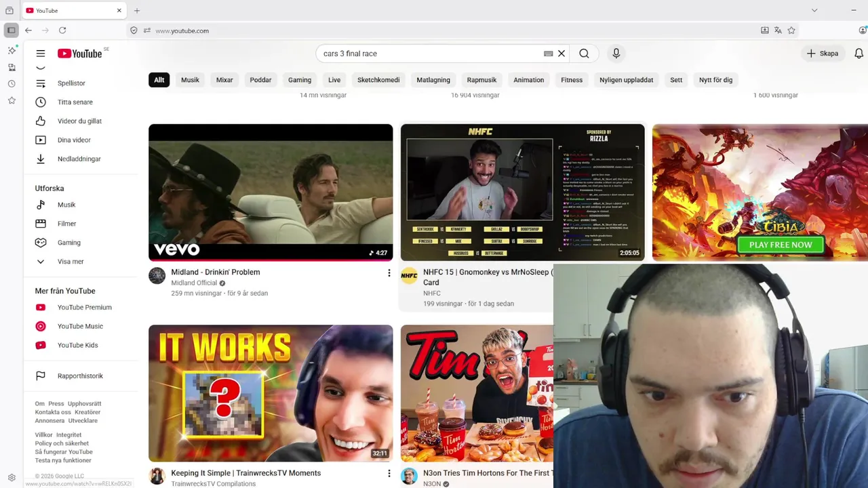Clear the search text with the X icon
The width and height of the screenshot is (868, 488).
[561, 54]
